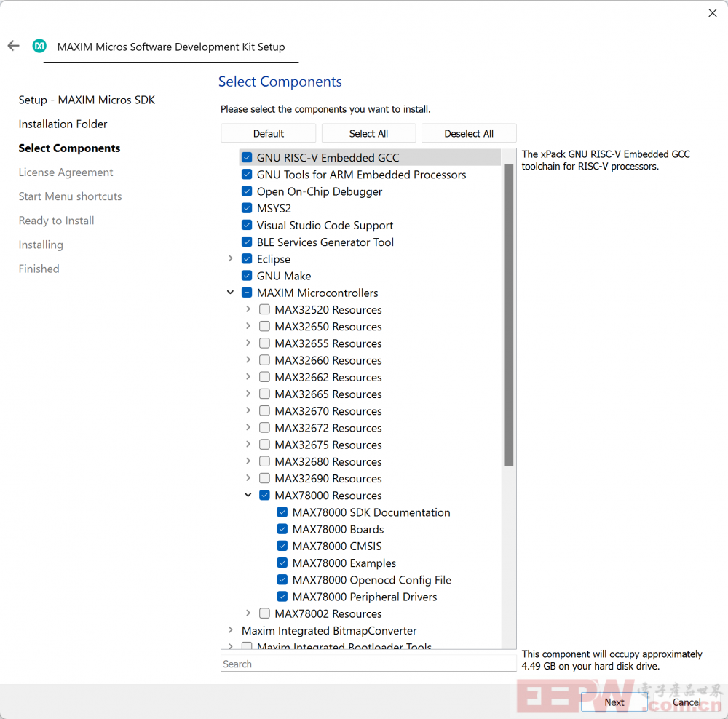Toggle MAXIM Microcontrollers partial checkbox
Image resolution: width=728 pixels, height=719 pixels.
pyautogui.click(x=247, y=293)
